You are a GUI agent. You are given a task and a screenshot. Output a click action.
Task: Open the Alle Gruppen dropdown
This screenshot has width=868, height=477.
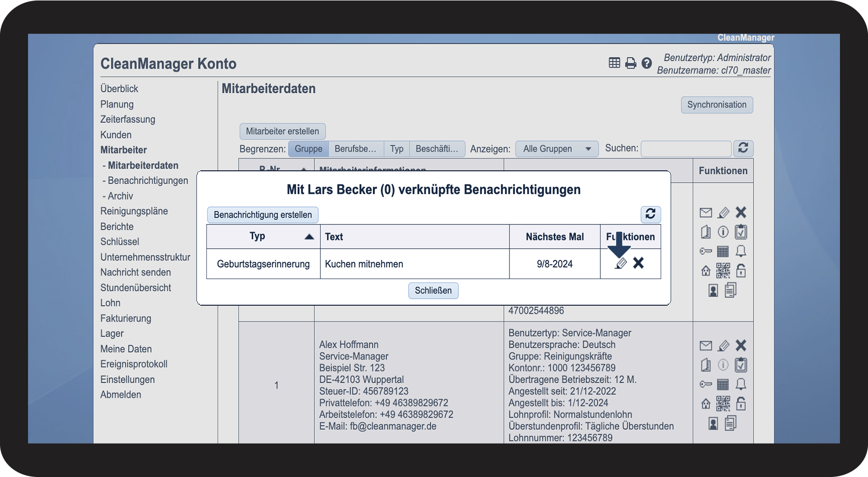coord(557,149)
